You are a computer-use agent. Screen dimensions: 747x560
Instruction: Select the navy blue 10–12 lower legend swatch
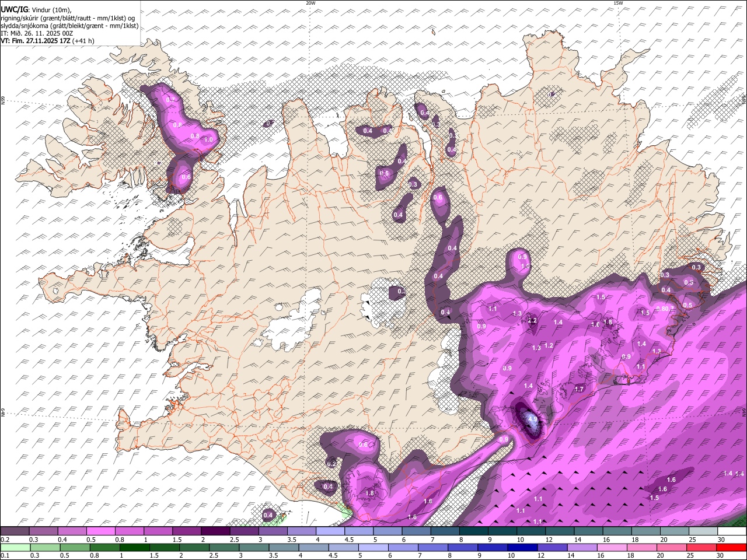523,548
